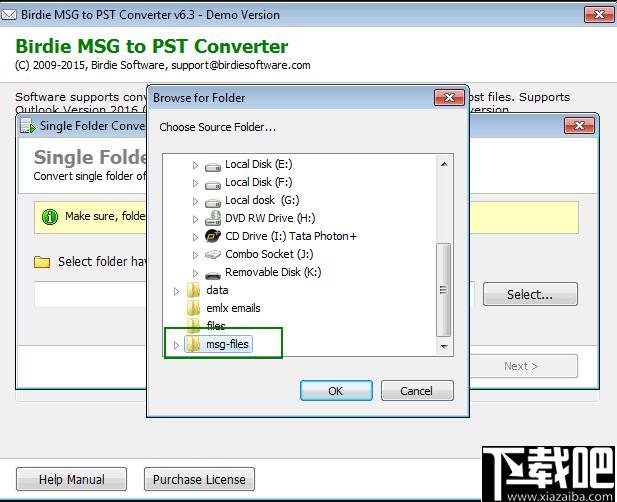
Task: Select the 'msg-files' folder name
Action: click(x=227, y=344)
